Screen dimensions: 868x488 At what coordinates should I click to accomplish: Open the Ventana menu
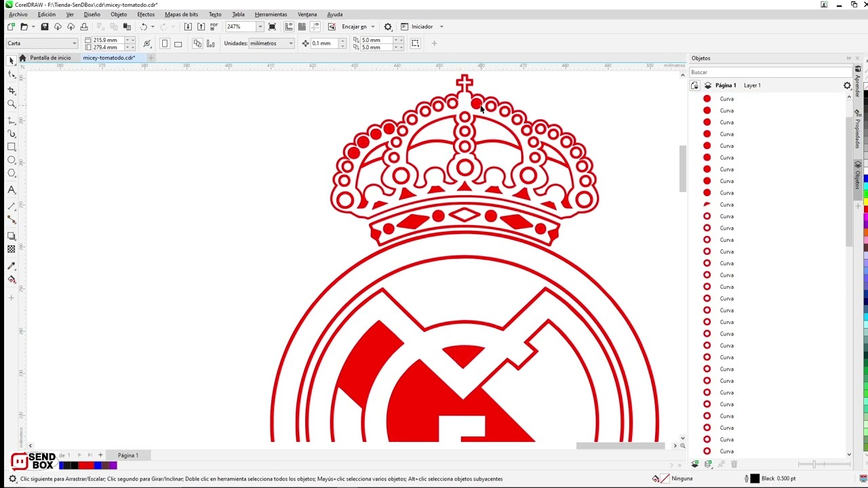coord(307,14)
